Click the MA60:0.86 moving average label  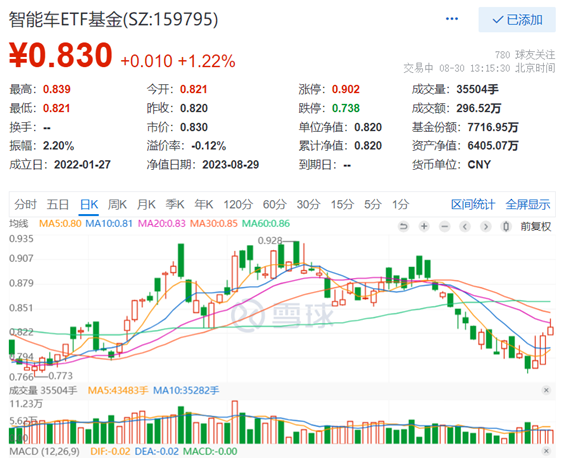click(266, 224)
